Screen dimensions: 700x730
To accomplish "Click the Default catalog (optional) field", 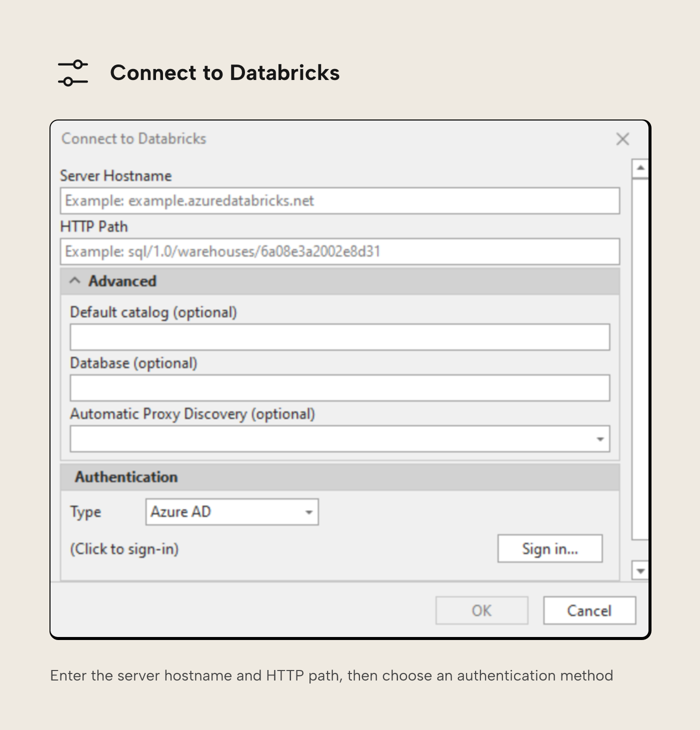I will 340,337.
